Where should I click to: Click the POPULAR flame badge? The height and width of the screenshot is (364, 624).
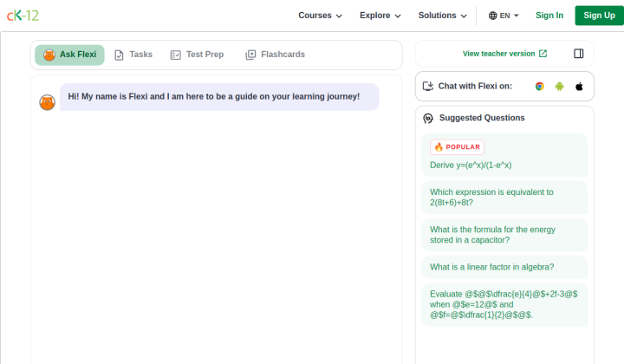click(x=457, y=146)
